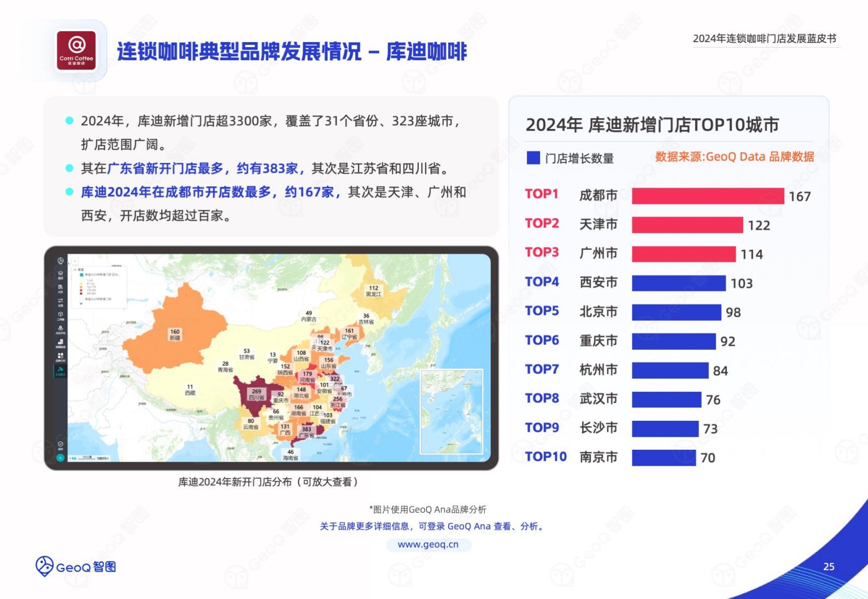Open the www.geoq.cn link
This screenshot has height=599, width=868.
(x=429, y=544)
